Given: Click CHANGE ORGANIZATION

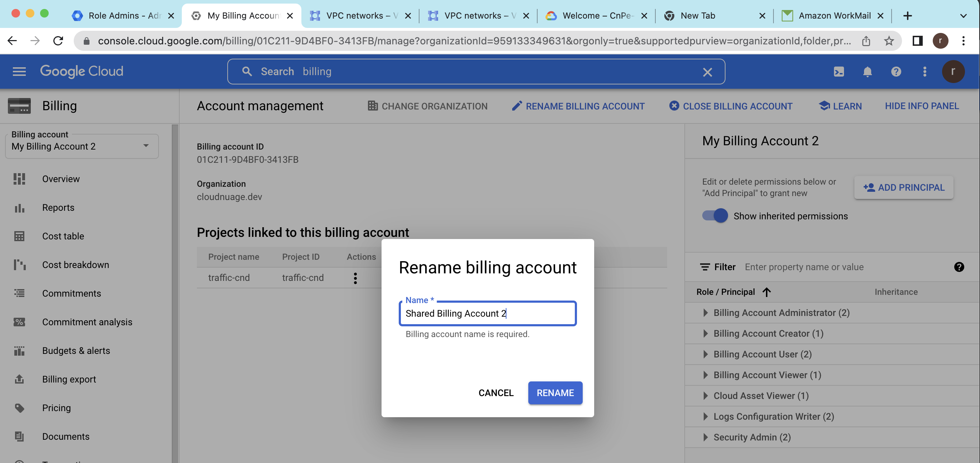Looking at the screenshot, I should pos(427,106).
